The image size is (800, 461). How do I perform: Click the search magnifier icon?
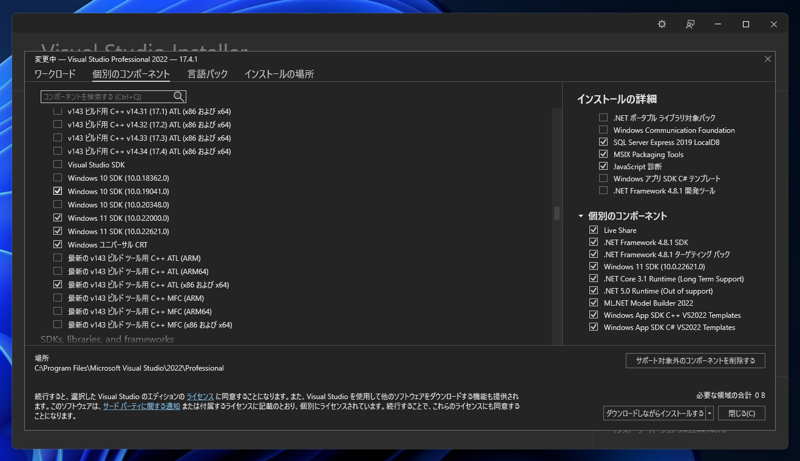(178, 96)
